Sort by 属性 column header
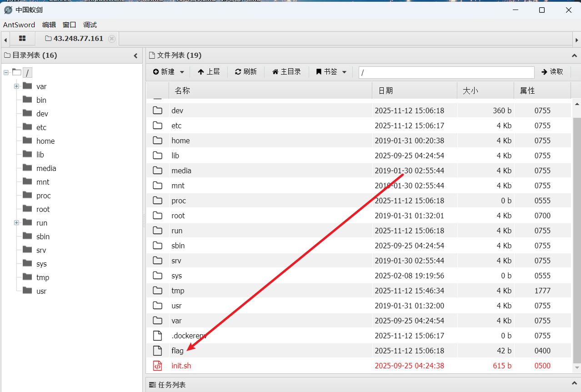This screenshot has height=392, width=581. (542, 90)
